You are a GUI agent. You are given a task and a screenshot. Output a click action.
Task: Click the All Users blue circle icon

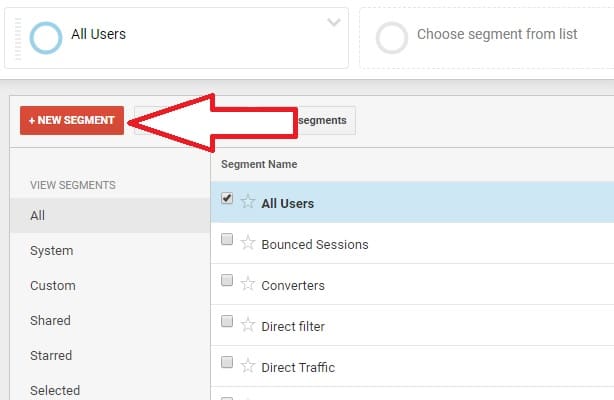[46, 38]
